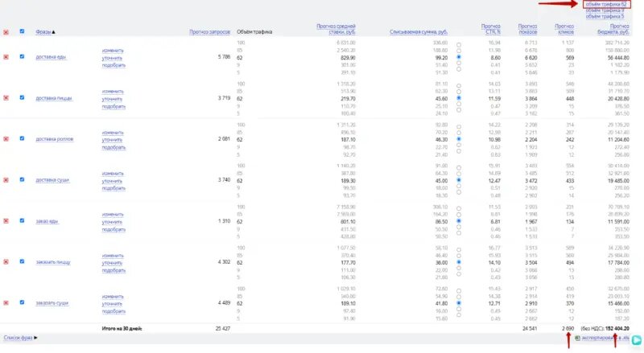Sort by Прогноз бюджета column

(x=613, y=29)
